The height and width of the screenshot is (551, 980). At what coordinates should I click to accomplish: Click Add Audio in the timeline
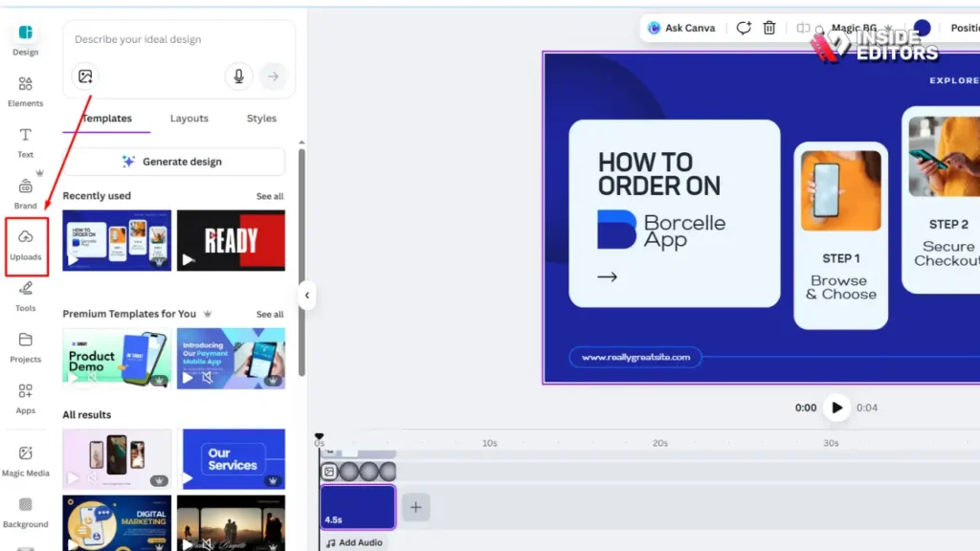point(354,543)
